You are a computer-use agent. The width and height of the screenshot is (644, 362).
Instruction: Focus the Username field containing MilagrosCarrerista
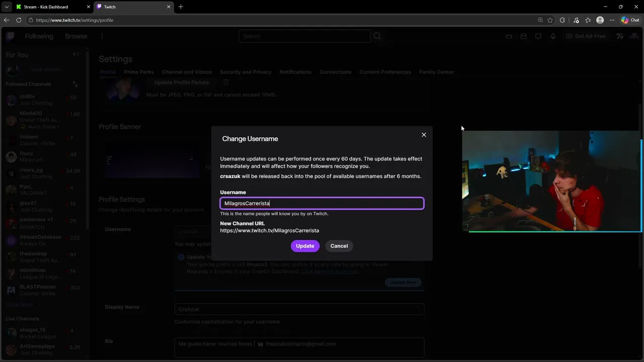pyautogui.click(x=322, y=203)
